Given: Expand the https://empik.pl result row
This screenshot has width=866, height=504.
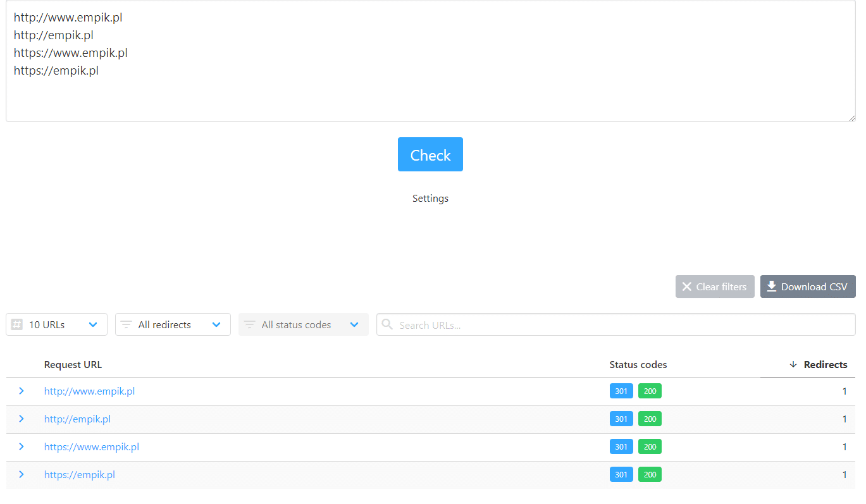Looking at the screenshot, I should [22, 475].
